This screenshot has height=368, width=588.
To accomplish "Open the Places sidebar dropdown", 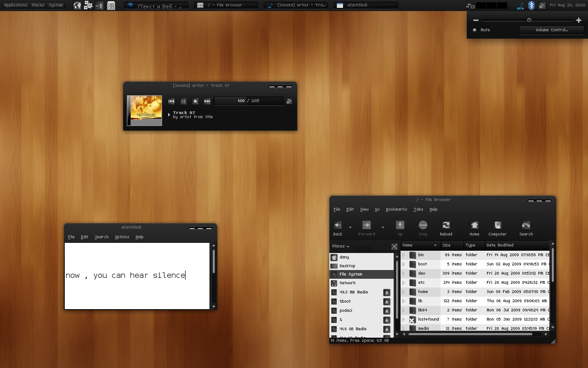I will pyautogui.click(x=340, y=246).
